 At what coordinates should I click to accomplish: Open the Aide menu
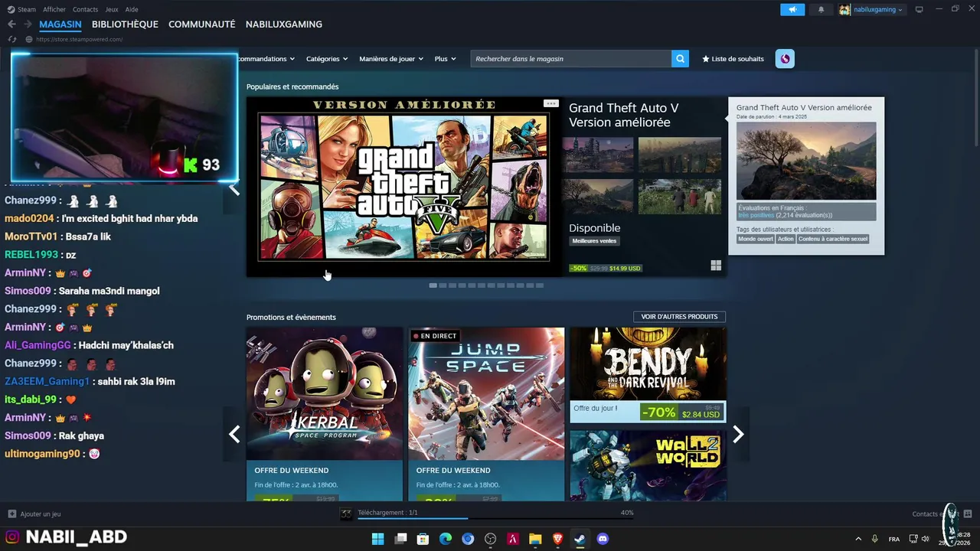click(132, 9)
